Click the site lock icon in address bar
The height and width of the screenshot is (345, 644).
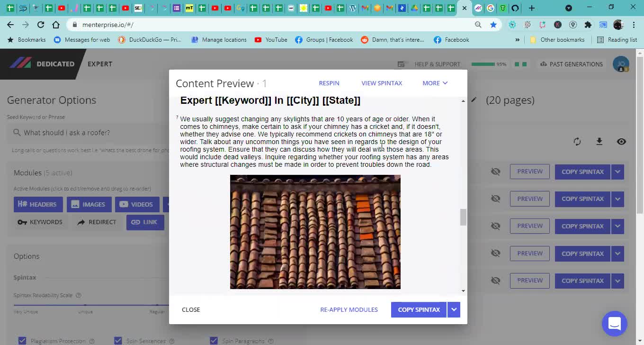point(74,25)
